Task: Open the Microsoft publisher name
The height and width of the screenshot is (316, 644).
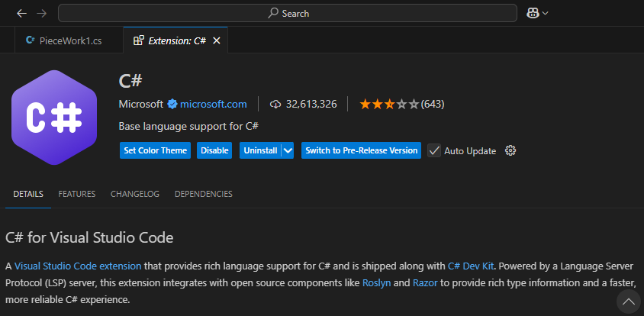Action: pos(141,104)
